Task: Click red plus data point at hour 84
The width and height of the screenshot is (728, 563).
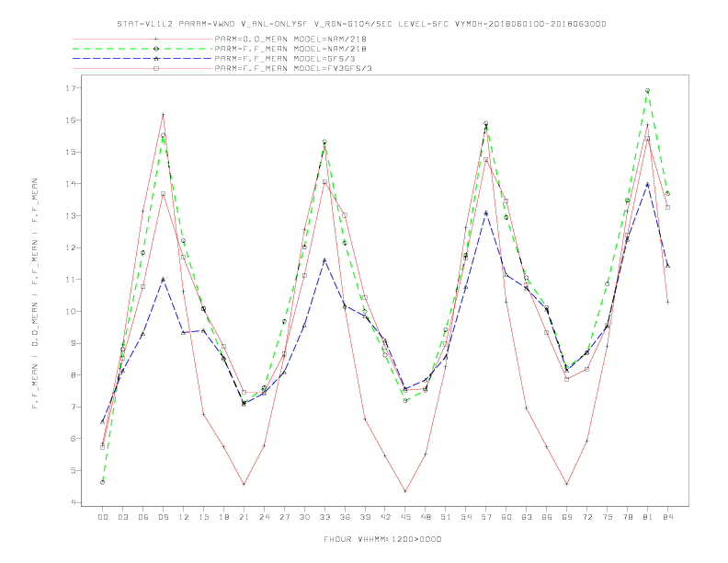Action: tap(667, 302)
